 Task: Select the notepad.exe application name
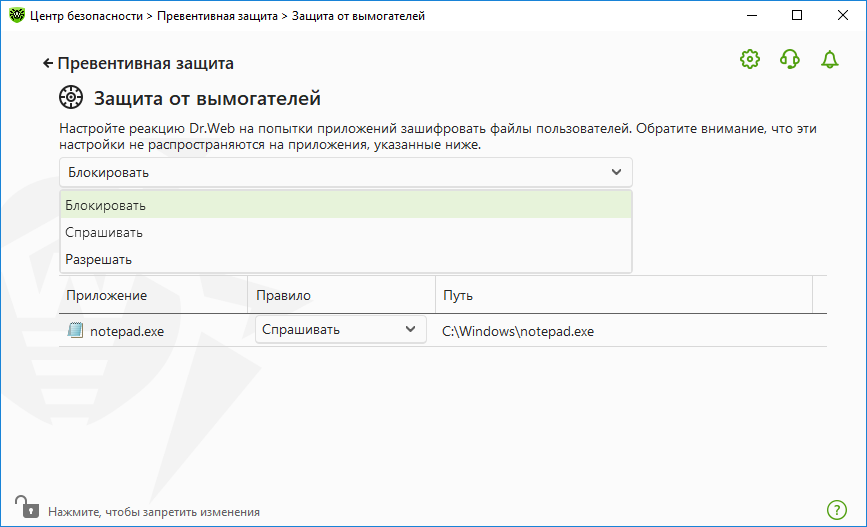tap(127, 331)
